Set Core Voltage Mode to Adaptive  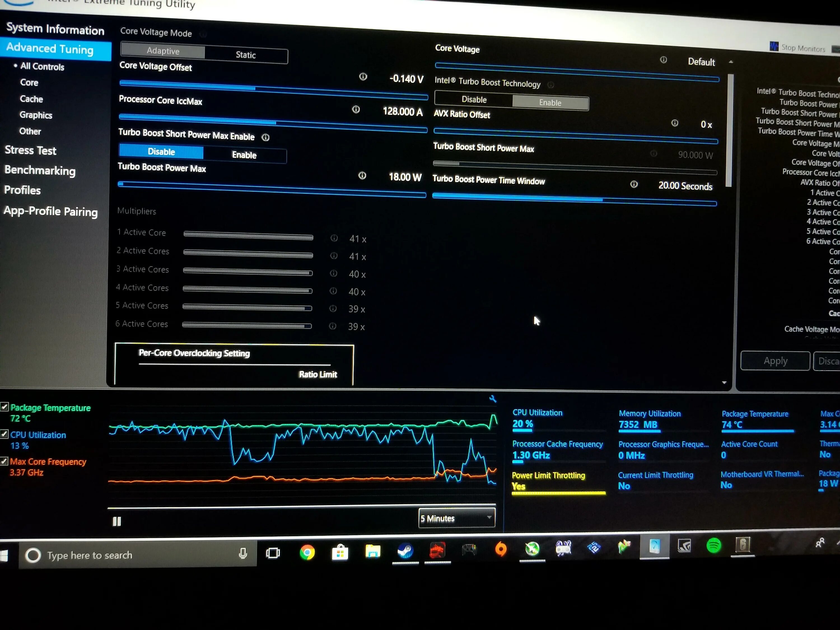[163, 50]
